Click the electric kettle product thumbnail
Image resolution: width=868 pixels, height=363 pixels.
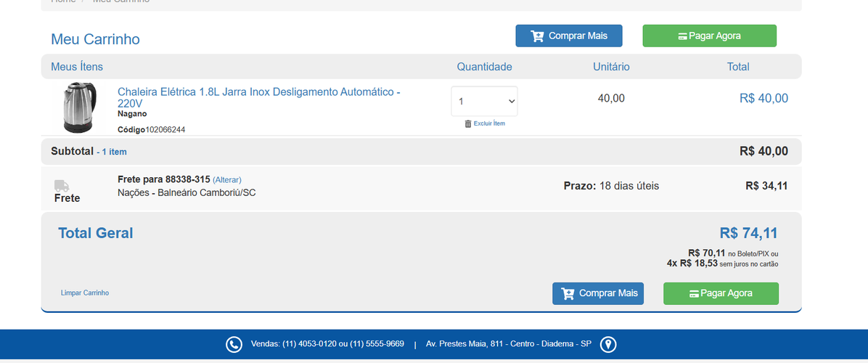tap(81, 107)
